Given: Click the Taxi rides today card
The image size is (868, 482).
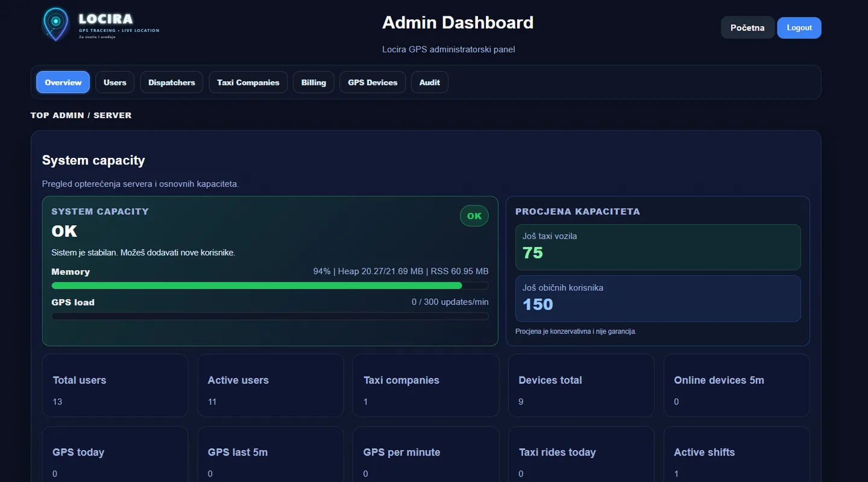Looking at the screenshot, I should [581, 455].
